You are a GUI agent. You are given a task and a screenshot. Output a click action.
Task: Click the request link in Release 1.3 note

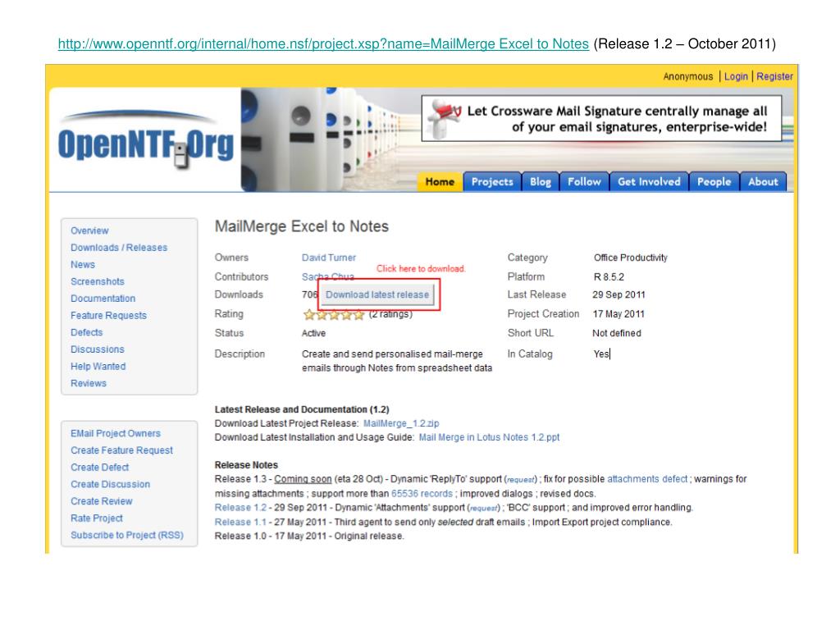[521, 480]
